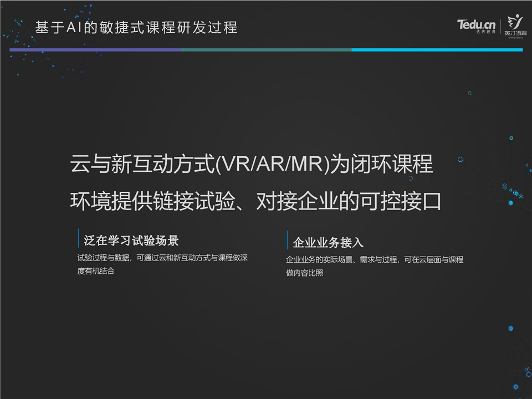Click the glowing blue dot near bottom-right edge

[x=510, y=329]
